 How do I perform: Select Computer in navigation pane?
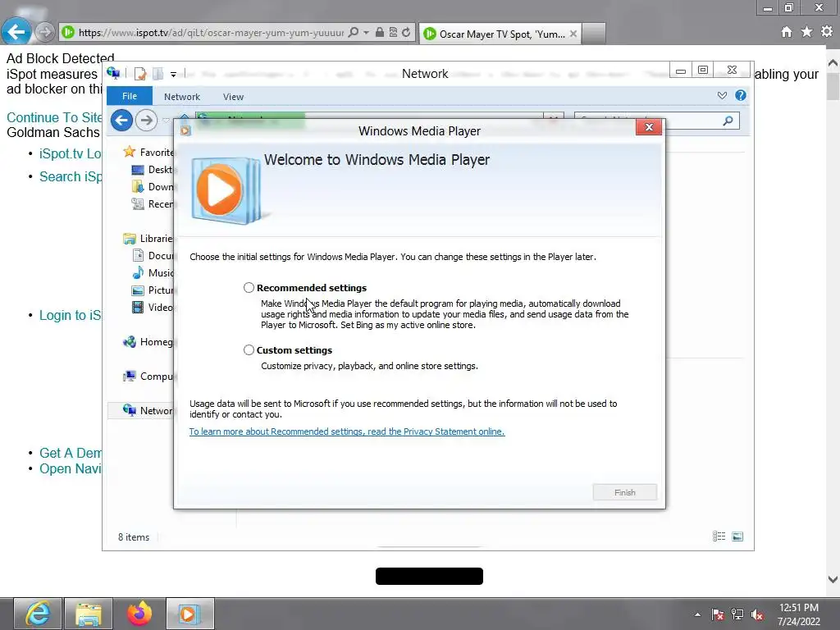pyautogui.click(x=148, y=376)
